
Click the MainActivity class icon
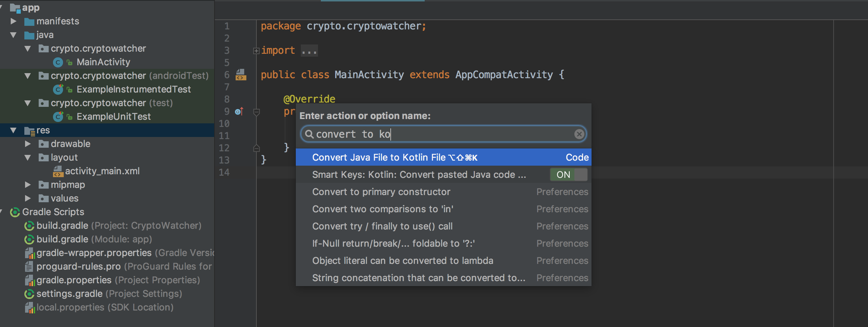[x=58, y=62]
